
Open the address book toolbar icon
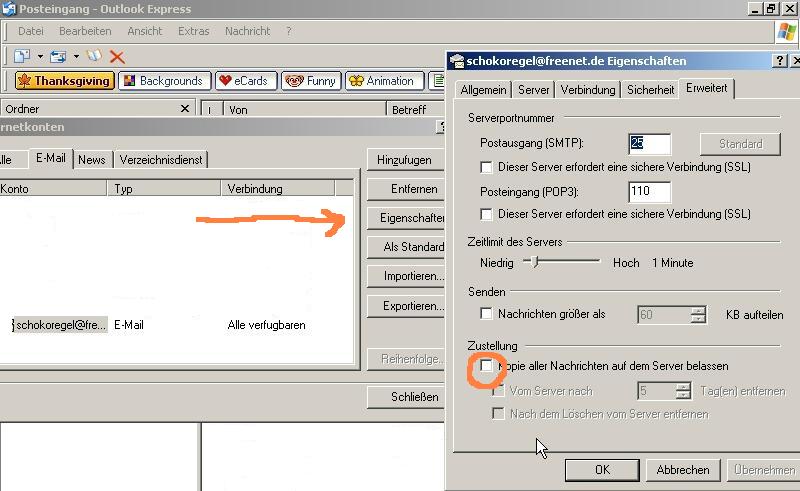(94, 56)
